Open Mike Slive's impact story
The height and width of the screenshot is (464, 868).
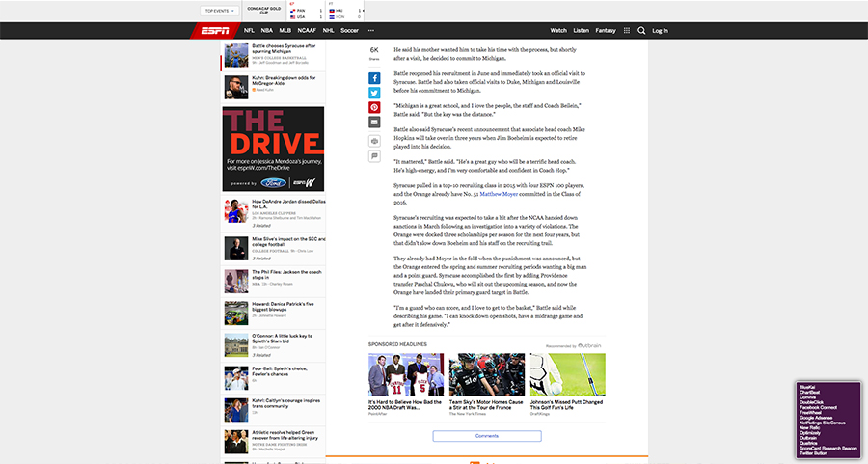(288, 241)
